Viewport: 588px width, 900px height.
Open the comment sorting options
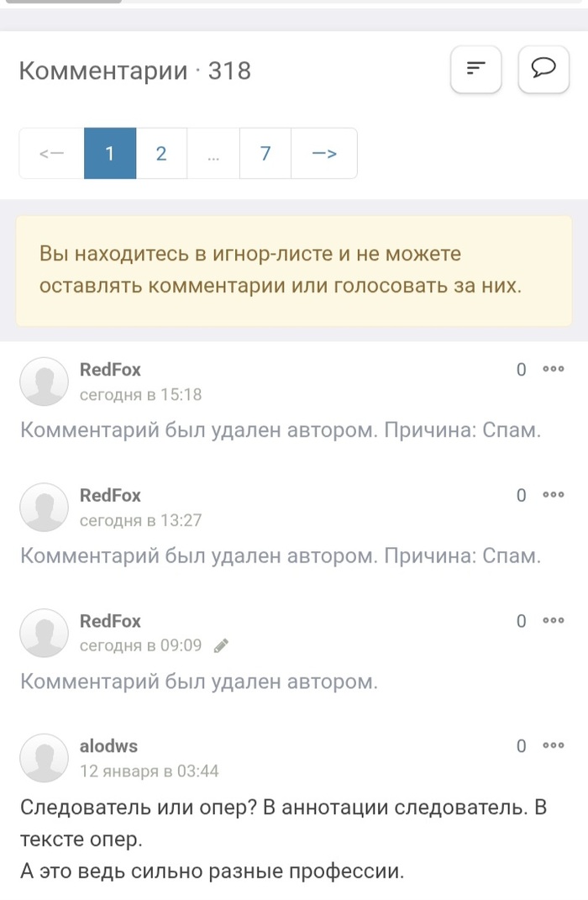(x=476, y=68)
